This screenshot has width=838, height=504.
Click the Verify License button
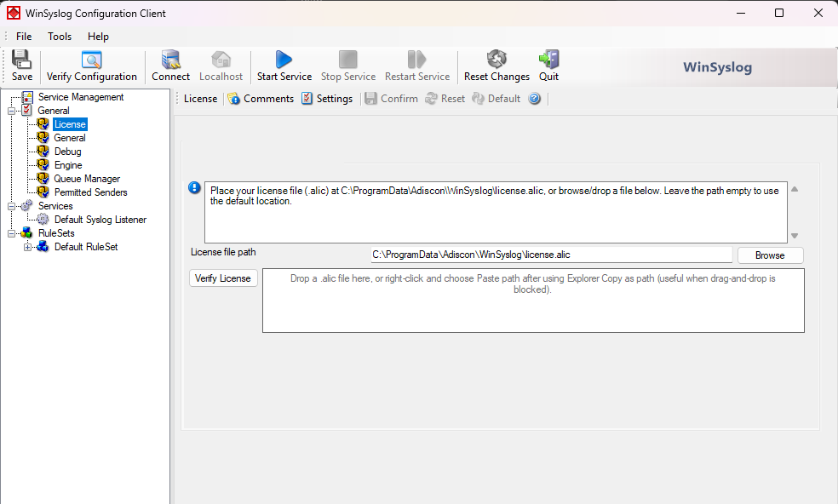223,278
